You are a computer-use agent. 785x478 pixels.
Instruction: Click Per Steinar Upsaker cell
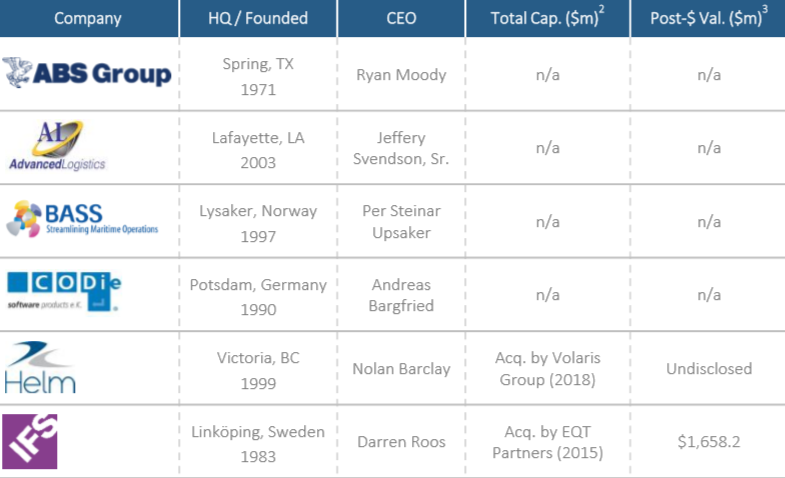click(x=401, y=221)
